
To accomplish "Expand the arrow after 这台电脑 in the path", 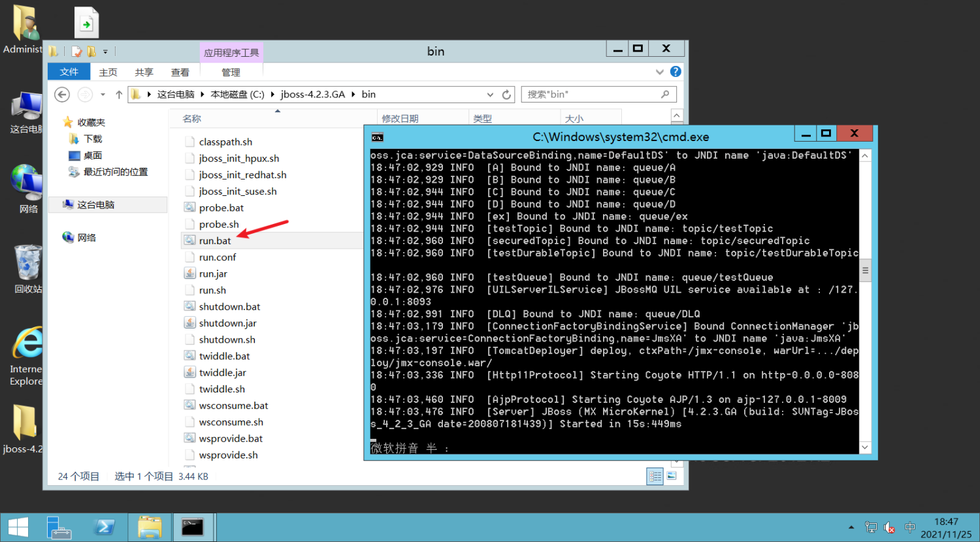I will coord(203,95).
